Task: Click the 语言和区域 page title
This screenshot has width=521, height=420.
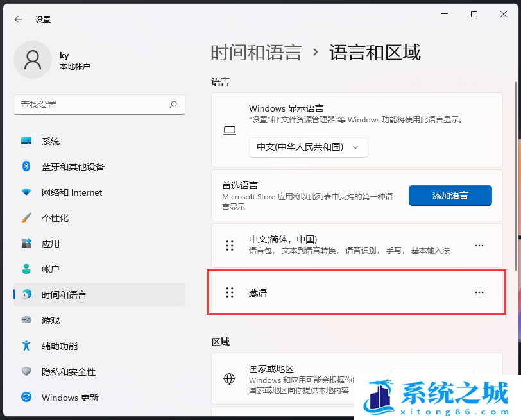Action: pos(375,53)
